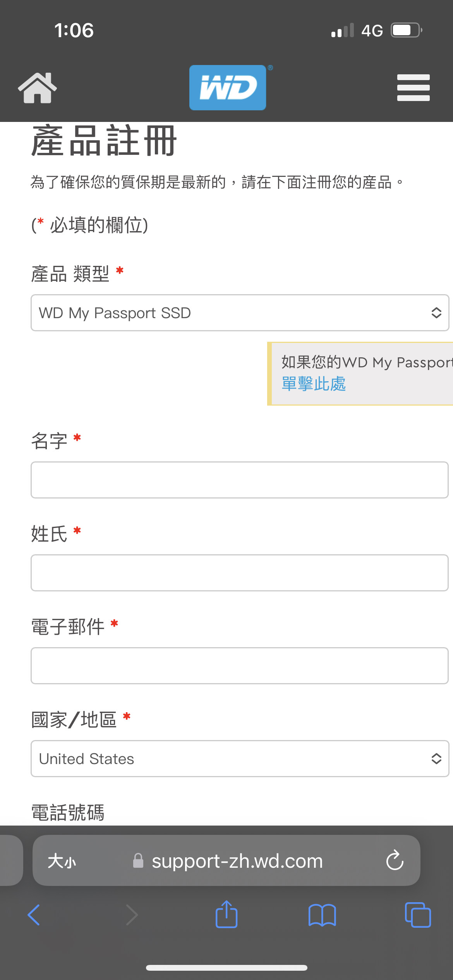453x980 pixels.
Task: Open the hamburger menu
Action: [413, 88]
